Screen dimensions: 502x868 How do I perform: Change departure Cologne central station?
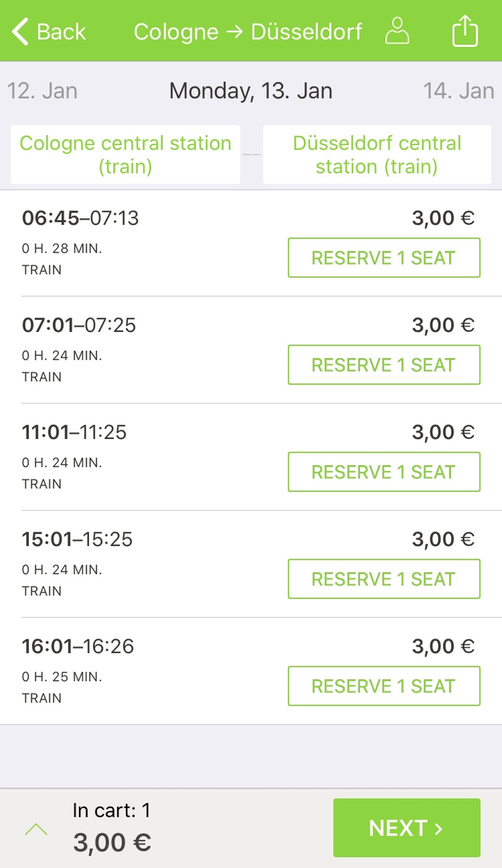125,155
